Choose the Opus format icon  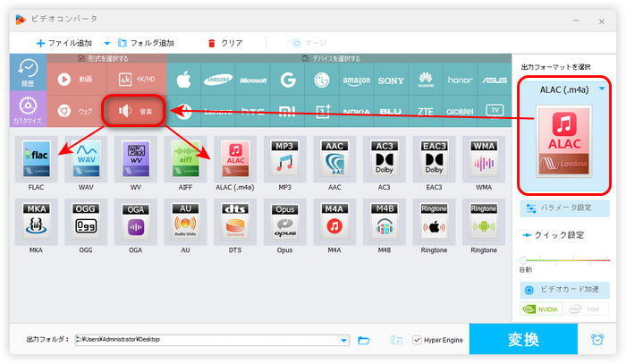pyautogui.click(x=284, y=222)
